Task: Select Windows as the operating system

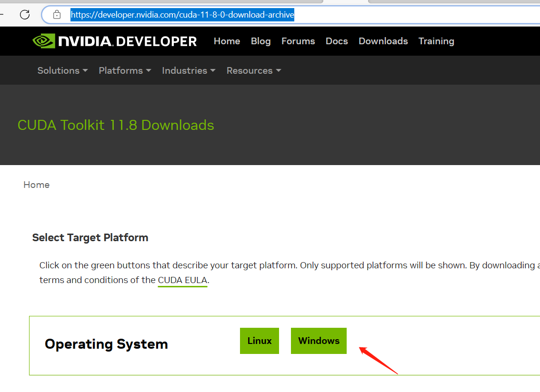Action: pos(319,341)
